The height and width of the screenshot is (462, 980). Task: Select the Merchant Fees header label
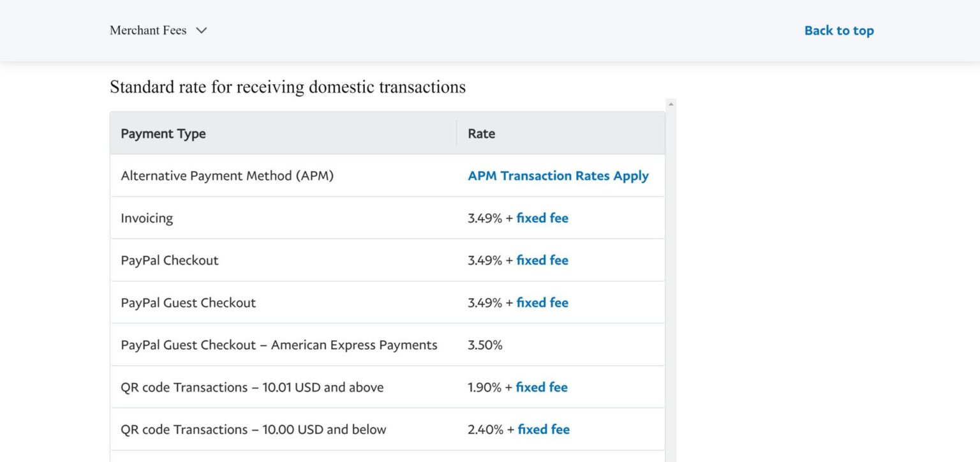(x=147, y=30)
